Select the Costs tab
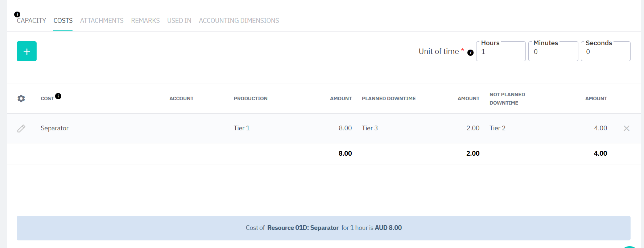 pyautogui.click(x=63, y=21)
